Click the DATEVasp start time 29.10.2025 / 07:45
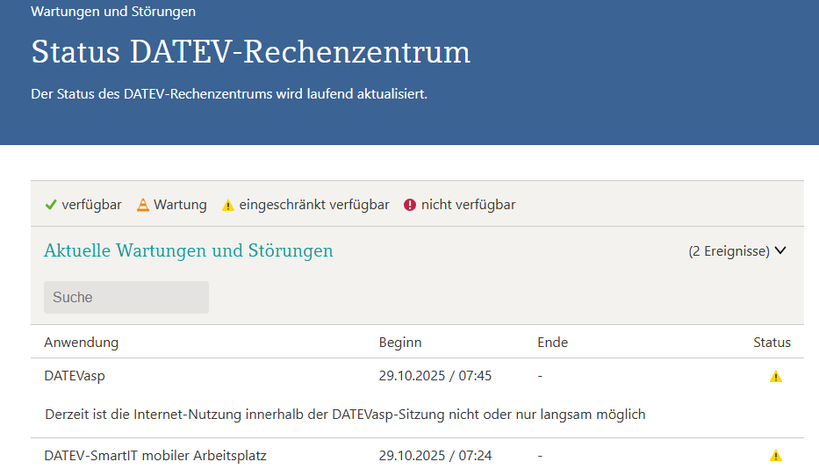Viewport: 819px width, 471px height. point(435,376)
